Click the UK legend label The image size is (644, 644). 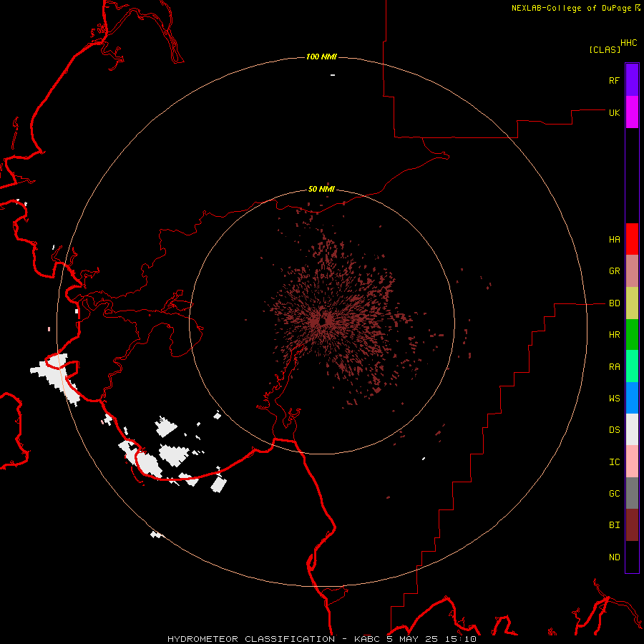coord(614,113)
